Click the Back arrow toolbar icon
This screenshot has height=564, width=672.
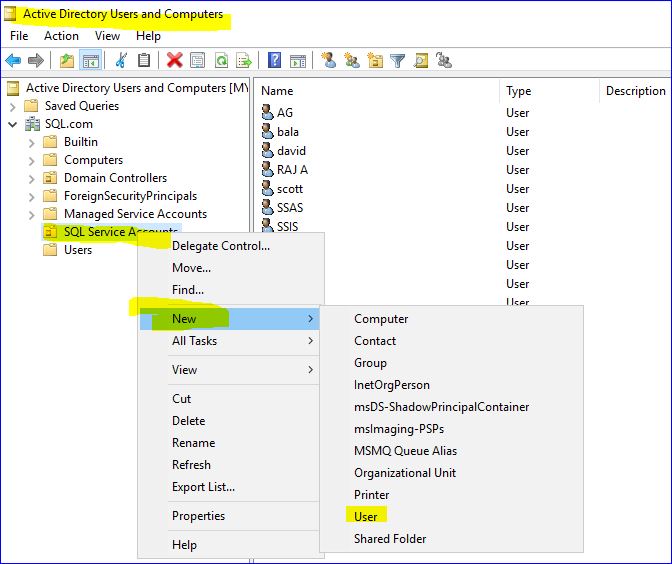pos(13,61)
